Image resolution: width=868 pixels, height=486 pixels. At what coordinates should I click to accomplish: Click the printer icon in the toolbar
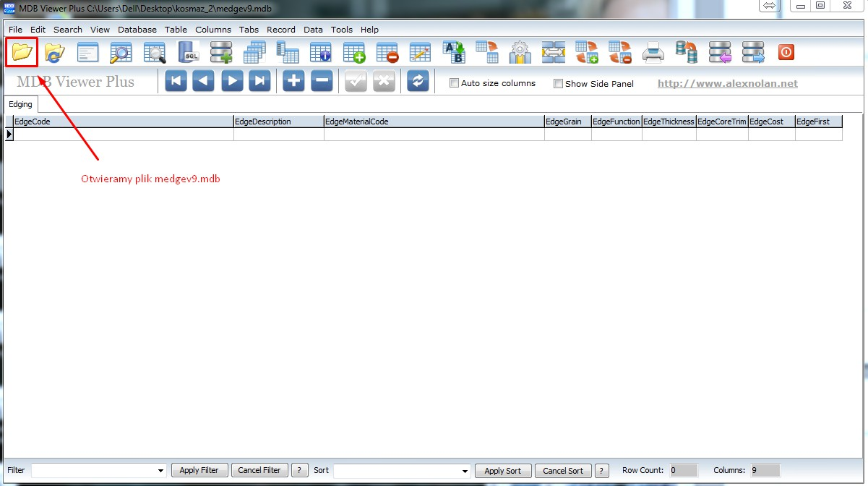coord(653,52)
